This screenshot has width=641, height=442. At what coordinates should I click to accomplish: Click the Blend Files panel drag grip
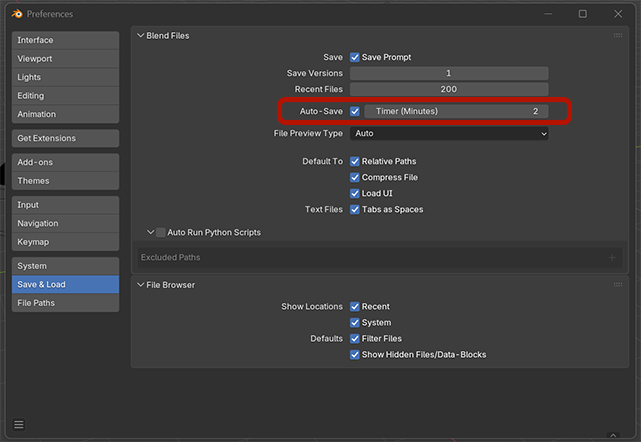(x=618, y=36)
